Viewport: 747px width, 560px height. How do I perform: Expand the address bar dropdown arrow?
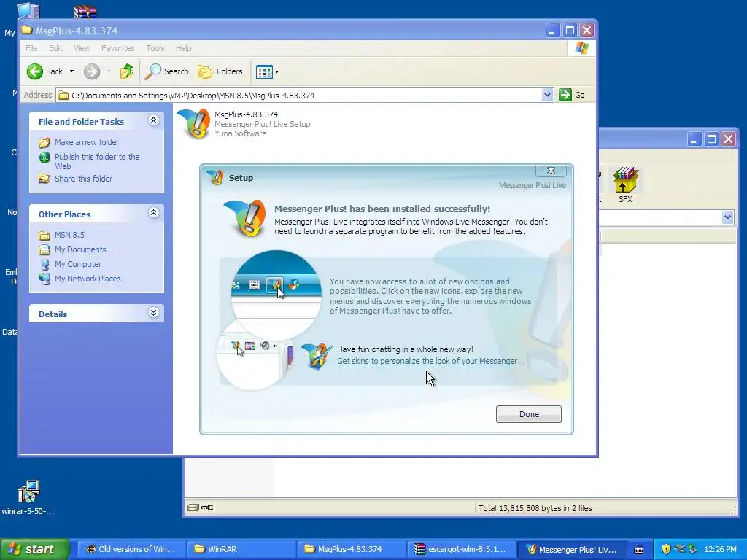[547, 95]
